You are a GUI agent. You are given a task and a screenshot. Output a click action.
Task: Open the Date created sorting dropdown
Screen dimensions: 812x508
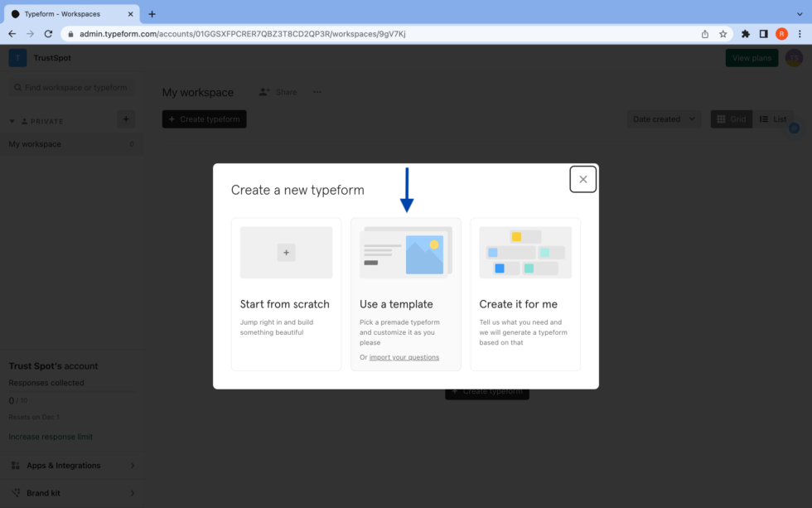tap(663, 119)
